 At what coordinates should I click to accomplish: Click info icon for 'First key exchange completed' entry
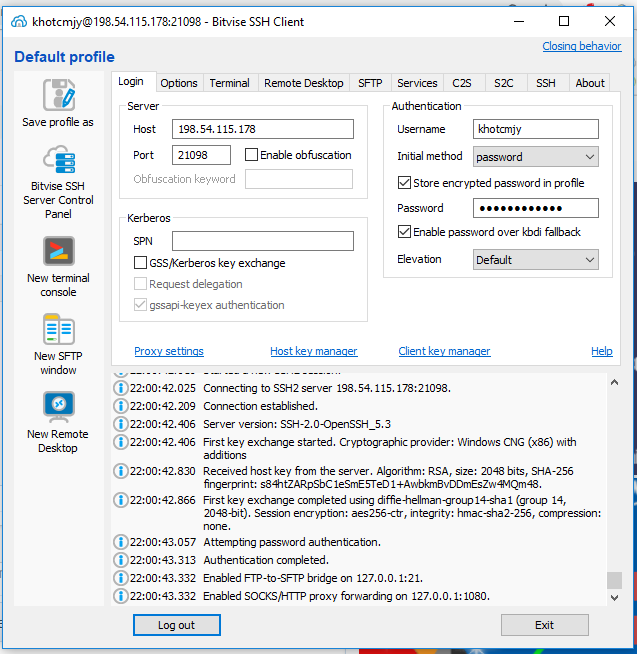(x=121, y=500)
